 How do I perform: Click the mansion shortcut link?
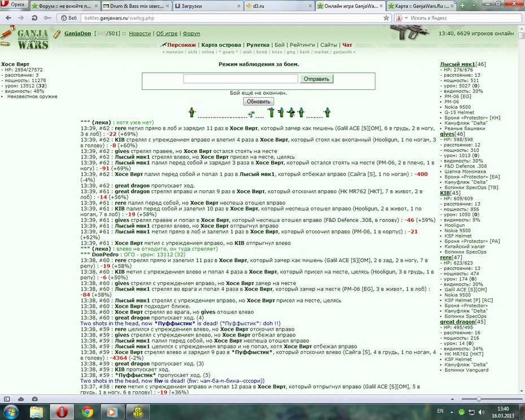point(174,52)
